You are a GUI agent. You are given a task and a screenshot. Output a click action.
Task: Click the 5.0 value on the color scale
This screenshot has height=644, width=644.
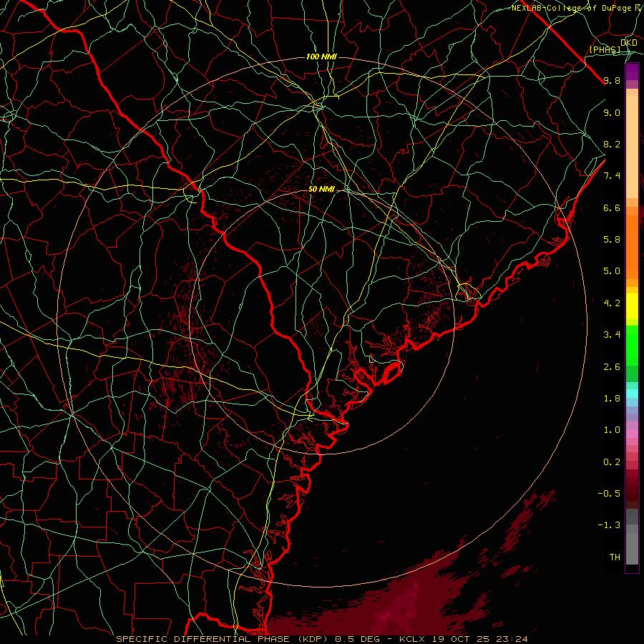click(x=612, y=271)
